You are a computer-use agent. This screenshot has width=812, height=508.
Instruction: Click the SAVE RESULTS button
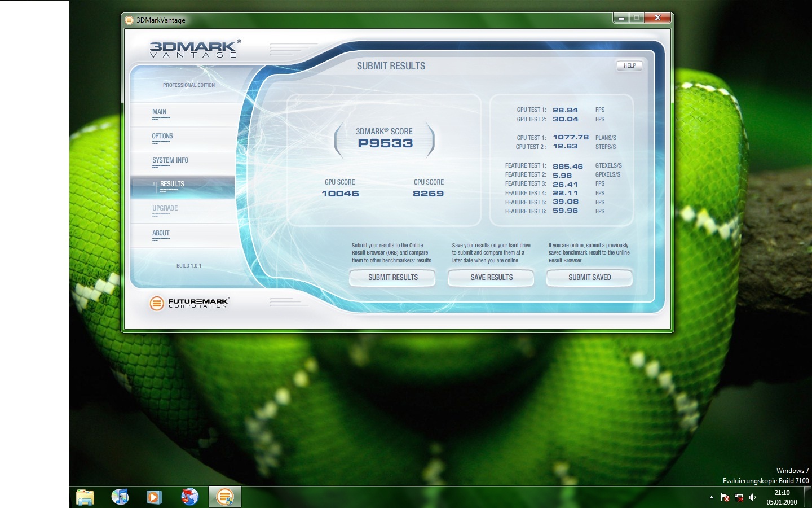[491, 278]
